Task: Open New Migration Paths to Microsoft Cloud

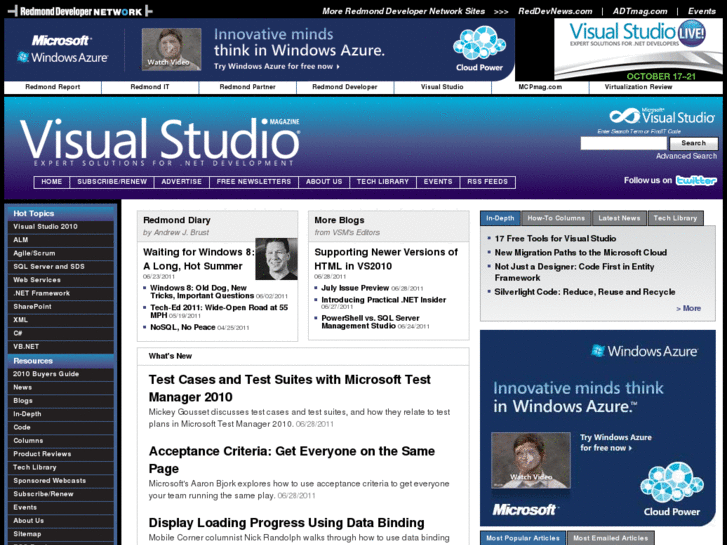Action: click(580, 253)
